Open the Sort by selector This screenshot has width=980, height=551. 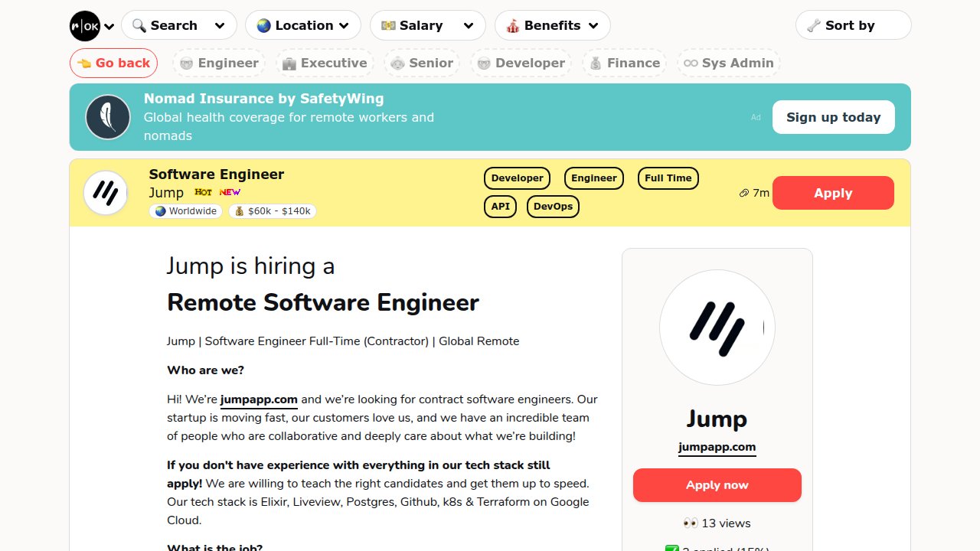854,25
